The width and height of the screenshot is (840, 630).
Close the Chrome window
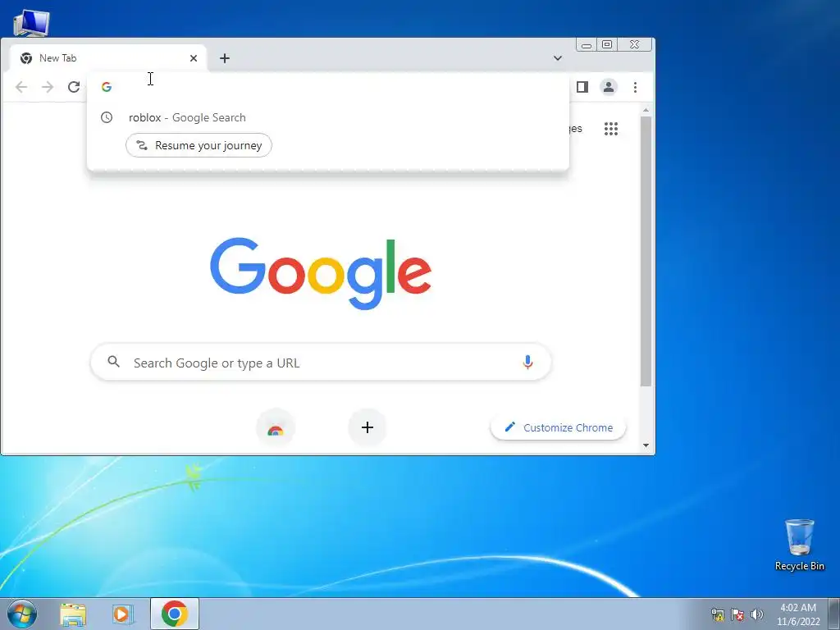point(634,45)
